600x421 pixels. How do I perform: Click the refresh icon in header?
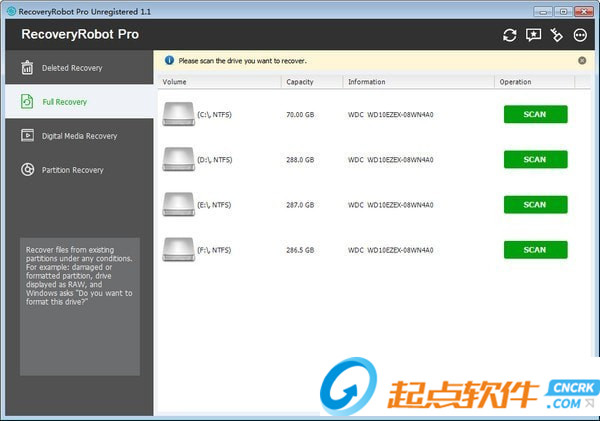click(509, 35)
